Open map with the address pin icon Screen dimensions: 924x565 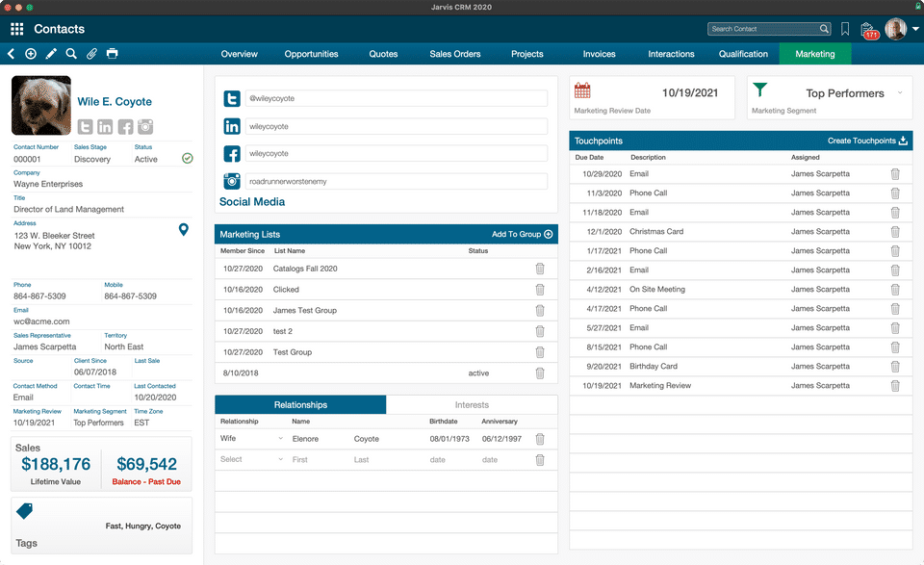pyautogui.click(x=184, y=230)
